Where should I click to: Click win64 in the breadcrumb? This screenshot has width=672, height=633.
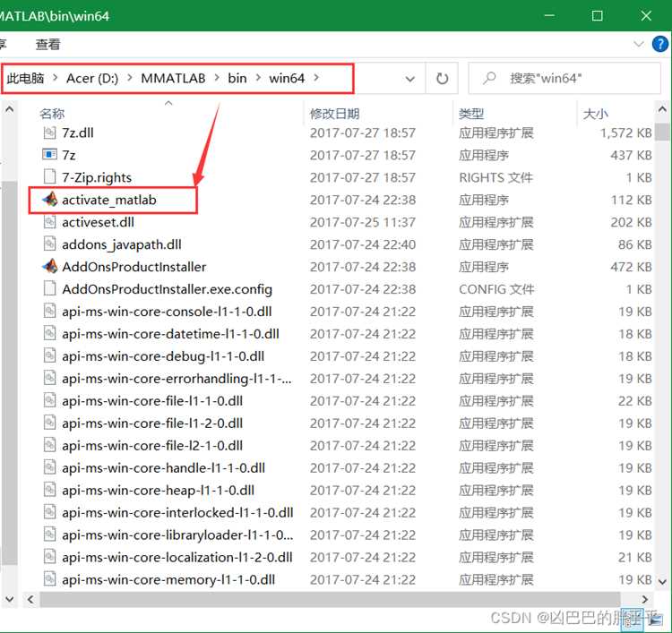[x=287, y=78]
